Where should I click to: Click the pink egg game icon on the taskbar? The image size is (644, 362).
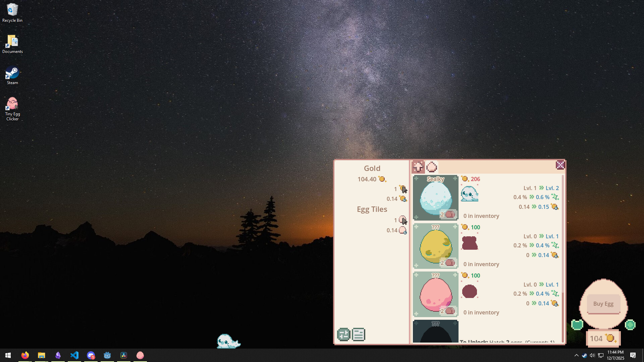140,355
